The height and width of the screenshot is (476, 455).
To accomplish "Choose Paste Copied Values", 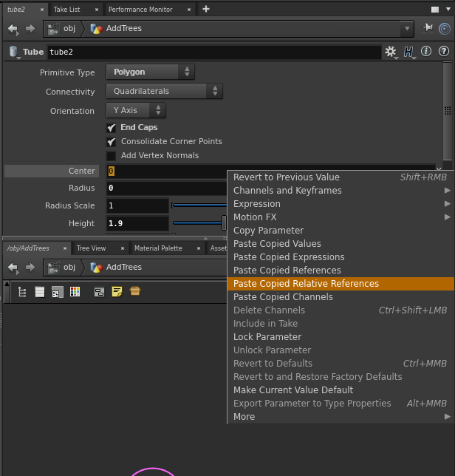I will pyautogui.click(x=341, y=244).
